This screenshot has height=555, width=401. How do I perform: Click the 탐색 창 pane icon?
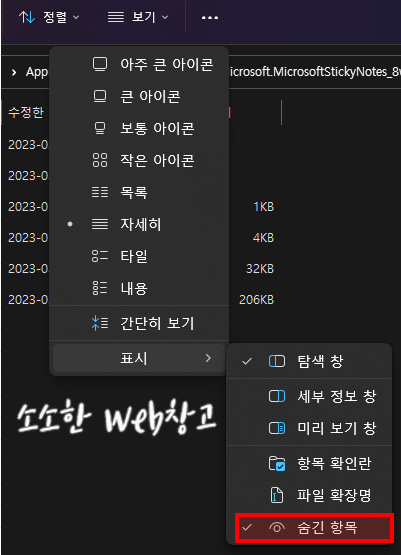277,361
